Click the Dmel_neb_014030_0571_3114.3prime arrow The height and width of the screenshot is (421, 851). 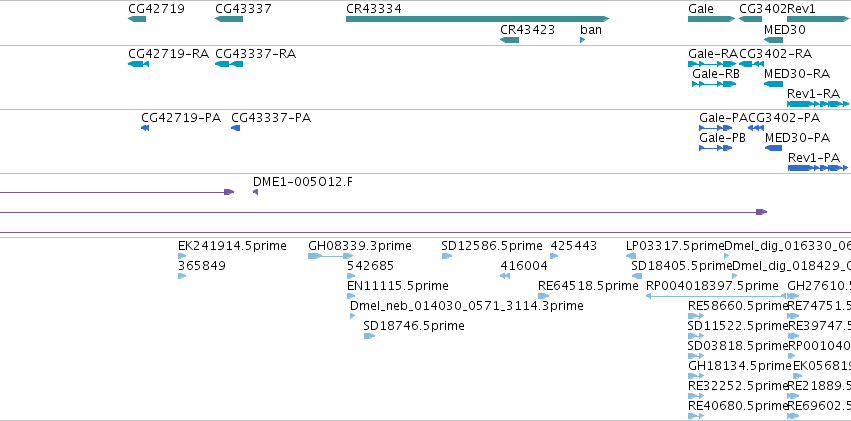click(x=353, y=316)
